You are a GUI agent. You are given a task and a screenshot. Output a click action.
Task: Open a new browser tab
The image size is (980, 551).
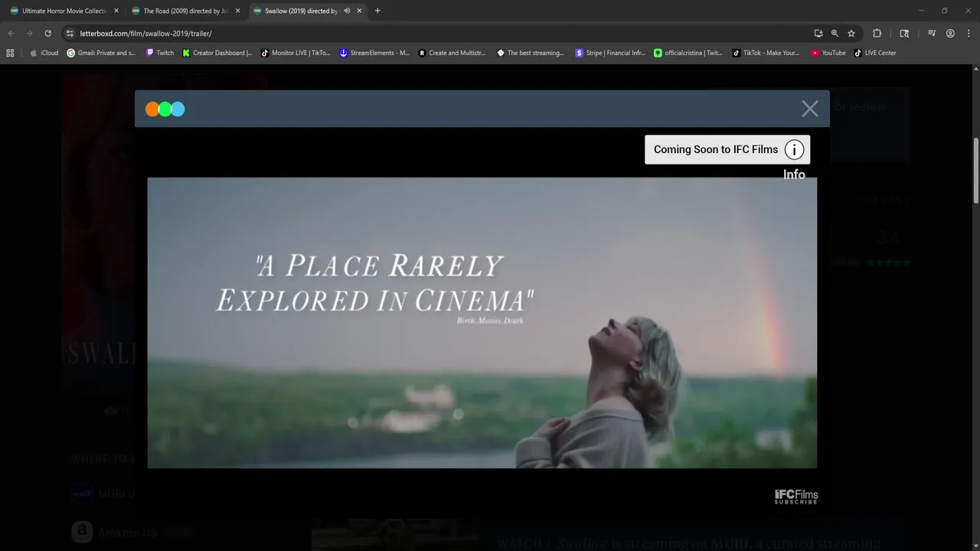[x=377, y=11]
